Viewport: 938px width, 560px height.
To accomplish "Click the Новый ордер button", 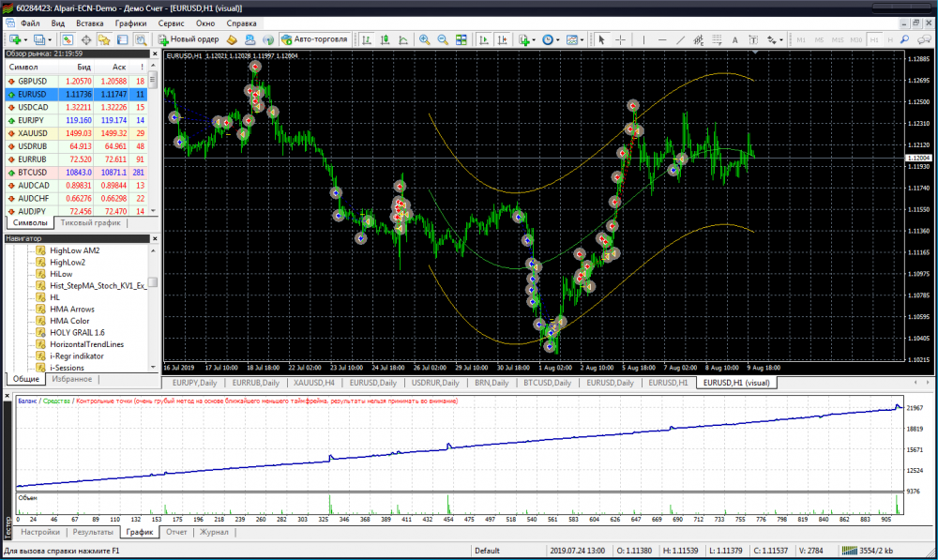I will coord(188,40).
